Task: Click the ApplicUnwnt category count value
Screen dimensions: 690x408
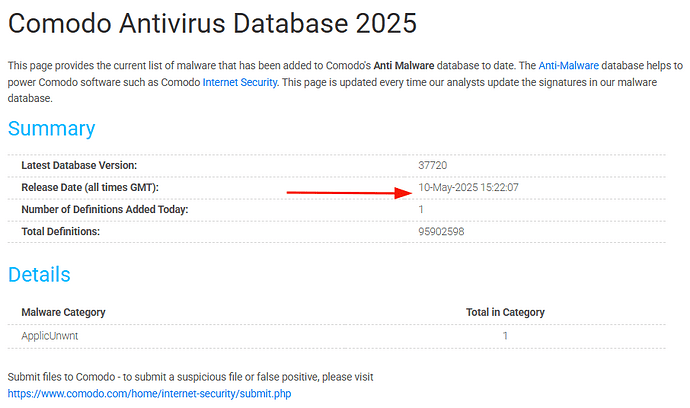Action: click(x=505, y=336)
